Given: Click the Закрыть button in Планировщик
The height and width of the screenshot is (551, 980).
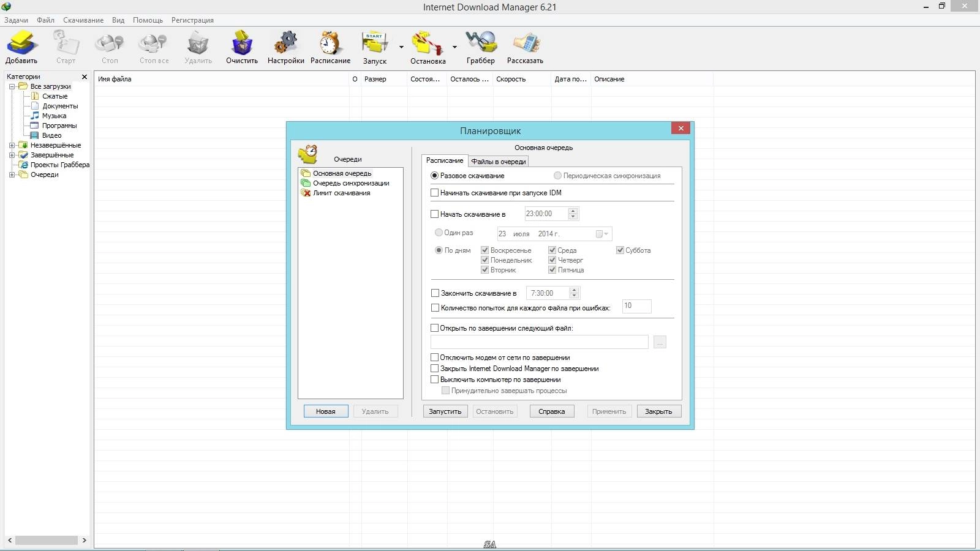Looking at the screenshot, I should pos(659,411).
